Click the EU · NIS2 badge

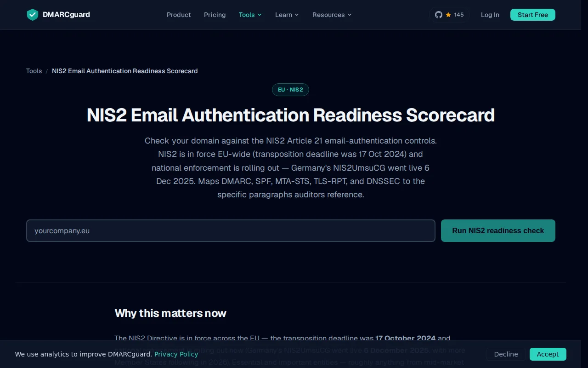click(x=290, y=90)
